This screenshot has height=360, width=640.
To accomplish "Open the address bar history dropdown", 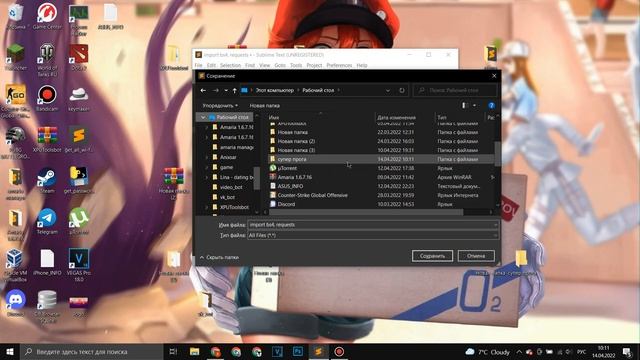I will [388, 90].
